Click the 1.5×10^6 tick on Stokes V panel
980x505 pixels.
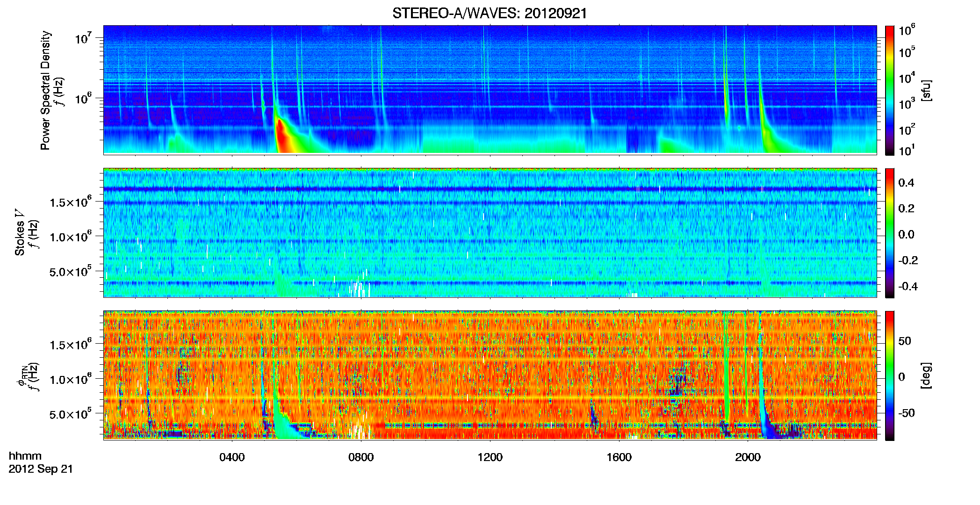[71, 202]
